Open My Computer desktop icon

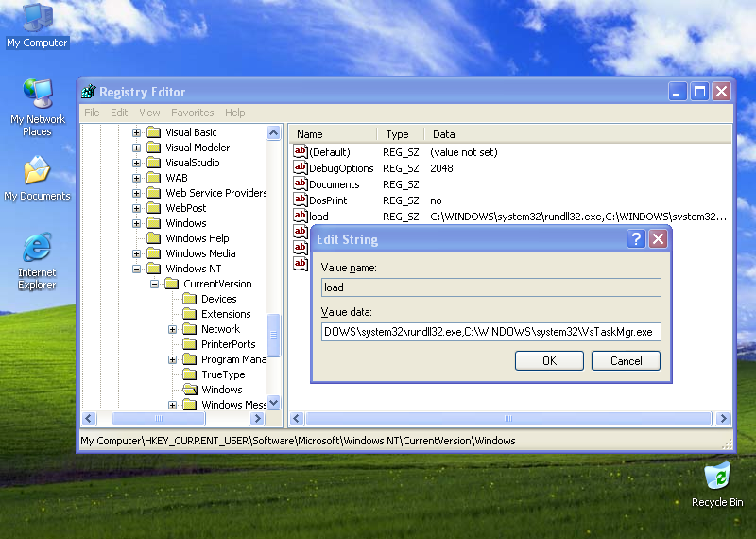[x=38, y=26]
